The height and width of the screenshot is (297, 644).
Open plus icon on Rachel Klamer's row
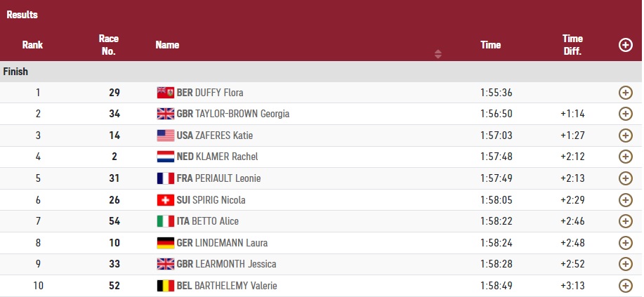coord(625,157)
